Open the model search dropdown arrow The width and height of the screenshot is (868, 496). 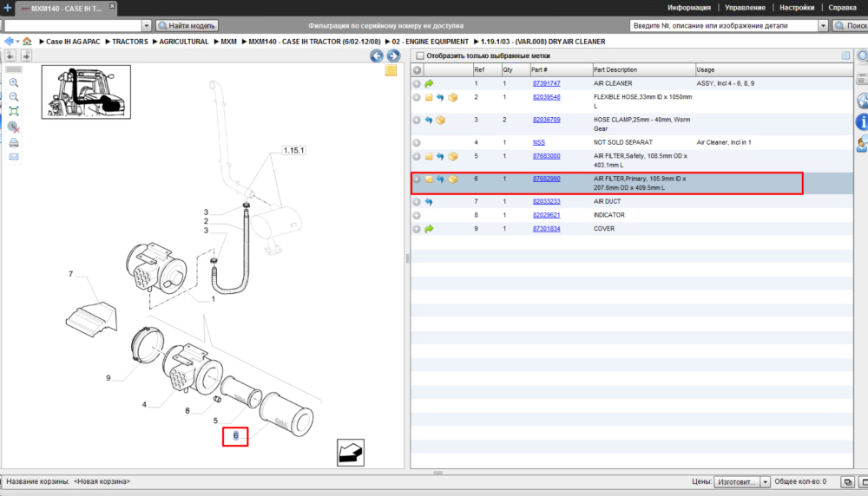coord(146,25)
